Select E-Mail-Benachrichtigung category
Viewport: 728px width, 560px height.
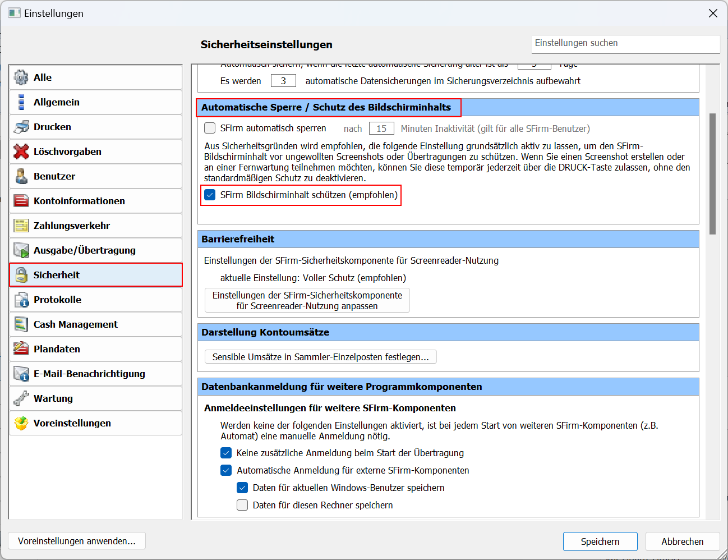pos(96,374)
